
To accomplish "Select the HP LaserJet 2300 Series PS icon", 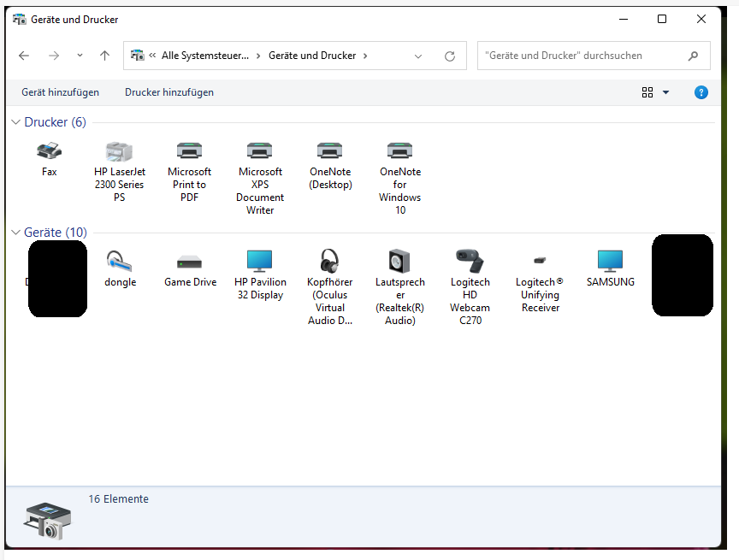I will click(x=119, y=150).
